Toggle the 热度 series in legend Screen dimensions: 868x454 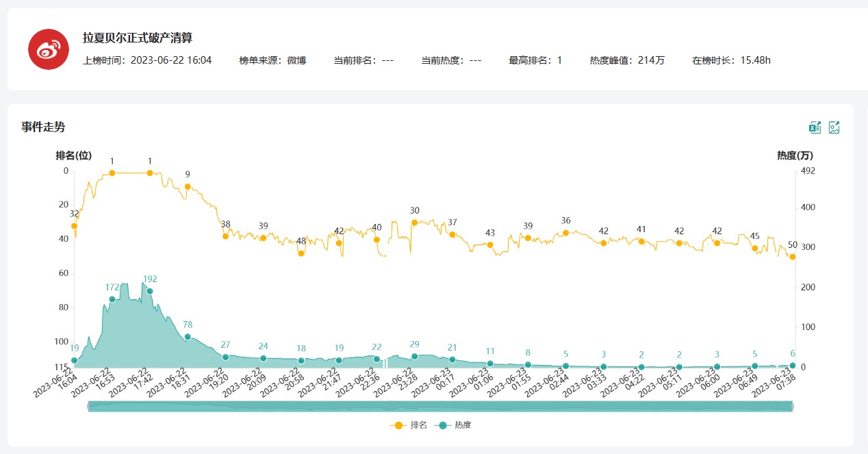[454, 425]
